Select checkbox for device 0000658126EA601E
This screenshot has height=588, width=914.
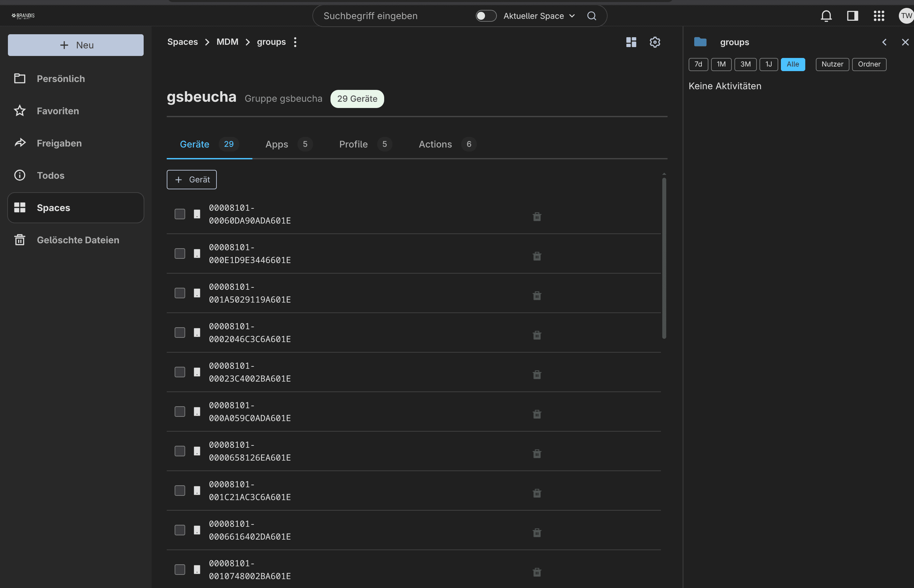coord(180,451)
